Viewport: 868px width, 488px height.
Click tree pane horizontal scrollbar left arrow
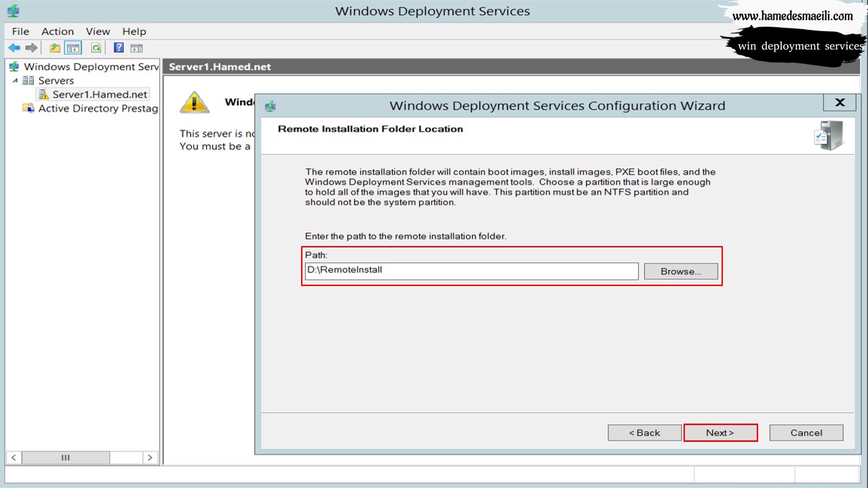[13, 457]
